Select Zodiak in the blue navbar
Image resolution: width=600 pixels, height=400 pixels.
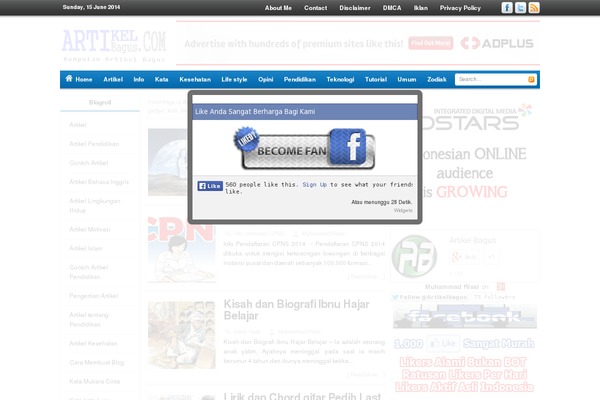tap(437, 80)
